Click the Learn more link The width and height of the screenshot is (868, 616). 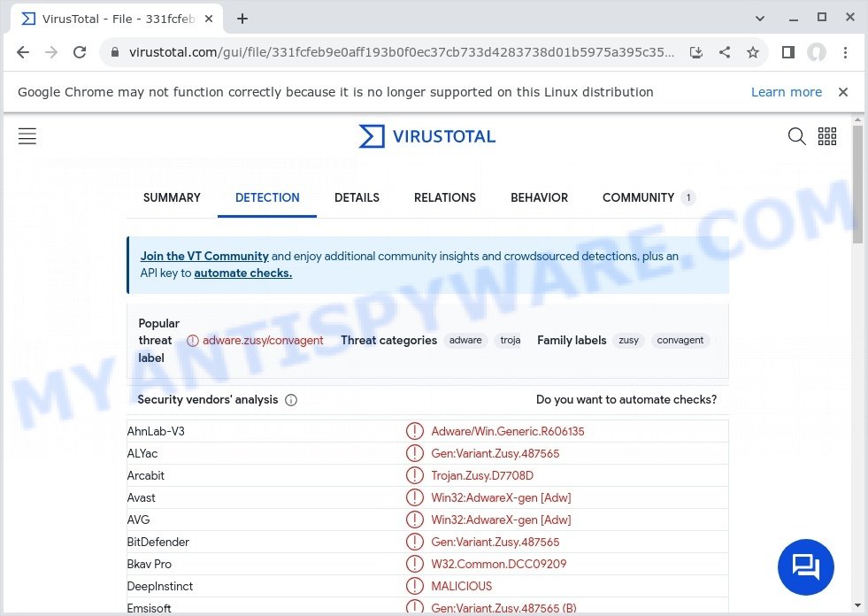pos(786,92)
